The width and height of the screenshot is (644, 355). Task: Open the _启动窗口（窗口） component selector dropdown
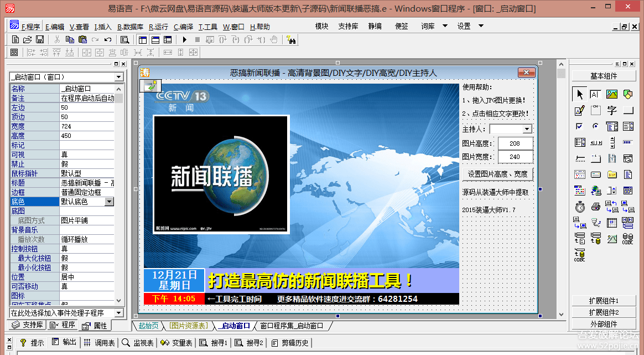click(119, 77)
